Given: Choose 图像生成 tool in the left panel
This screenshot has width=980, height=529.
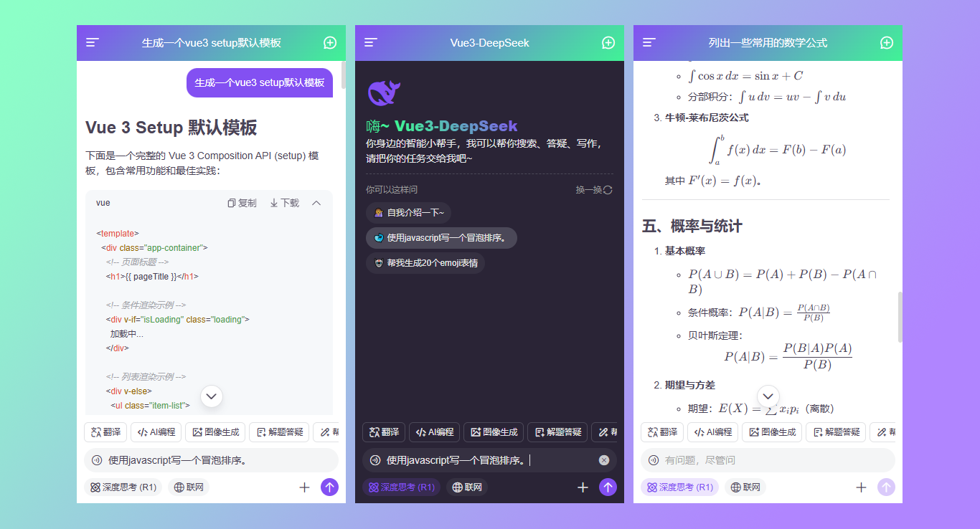Looking at the screenshot, I should pos(215,432).
